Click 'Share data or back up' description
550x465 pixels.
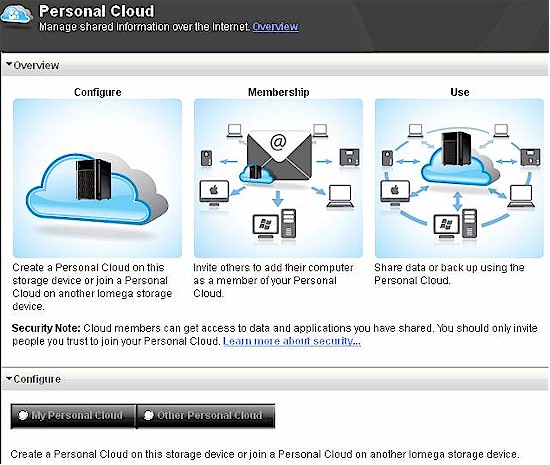[449, 274]
